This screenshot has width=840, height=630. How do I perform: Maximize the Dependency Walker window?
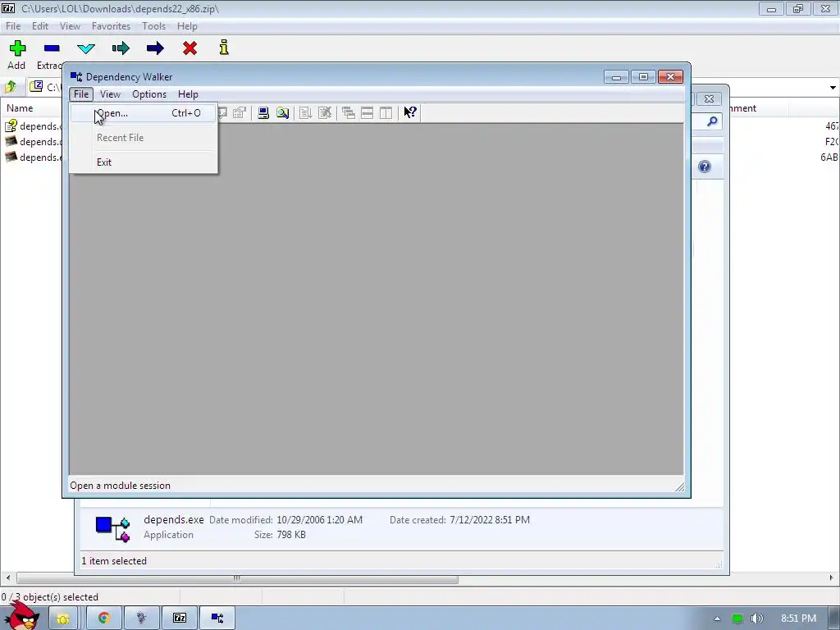click(643, 77)
